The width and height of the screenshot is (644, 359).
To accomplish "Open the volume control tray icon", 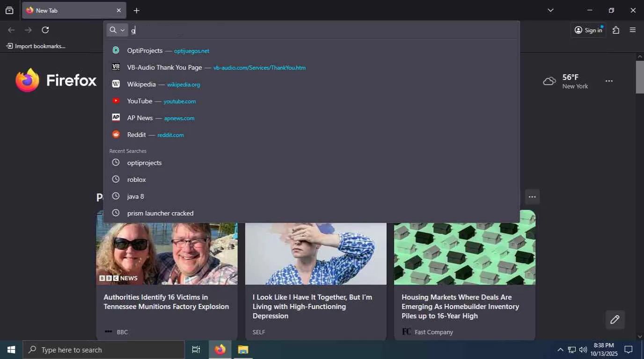I will [583, 350].
